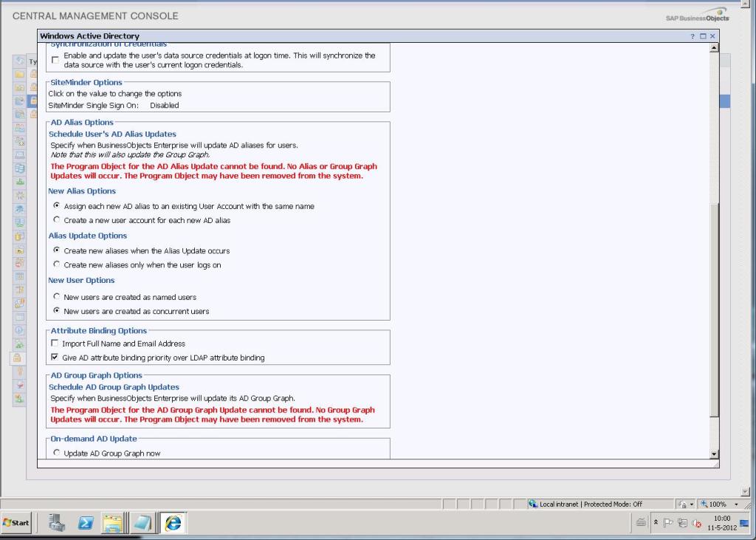The height and width of the screenshot is (540, 756).
Task: Maximize the Windows Active Directory dialog
Action: (703, 36)
